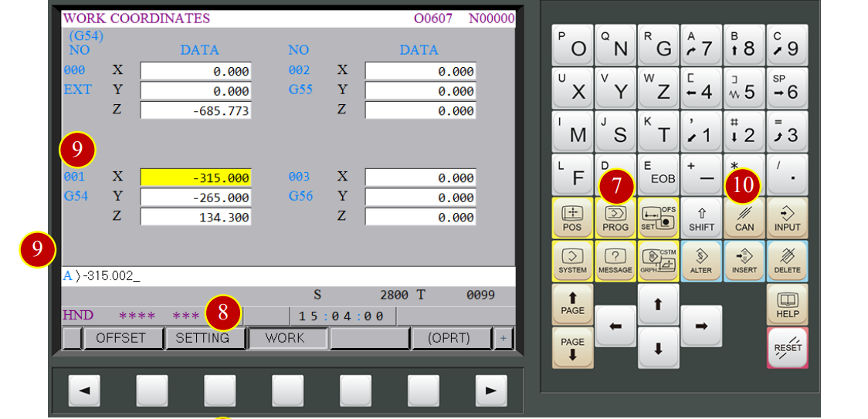Image resolution: width=868 pixels, height=419 pixels.
Task: Select the OFFSET softkey tab
Action: tap(124, 338)
